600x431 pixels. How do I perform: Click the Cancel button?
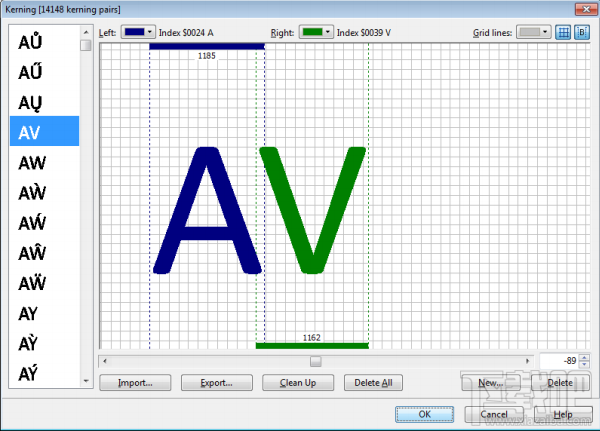click(x=494, y=414)
